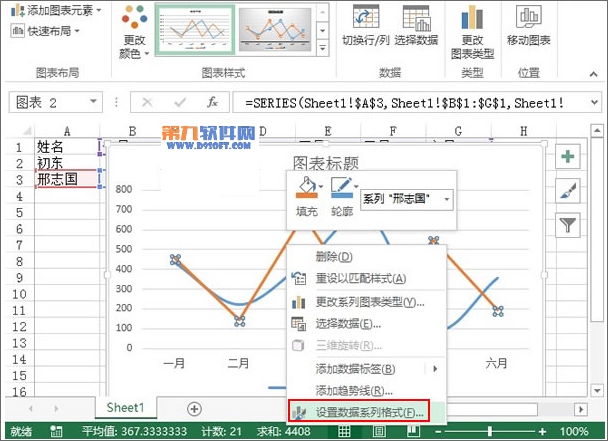Open the Fill (填充) dropdown arrow
Image resolution: width=608 pixels, height=441 pixels.
(x=321, y=187)
